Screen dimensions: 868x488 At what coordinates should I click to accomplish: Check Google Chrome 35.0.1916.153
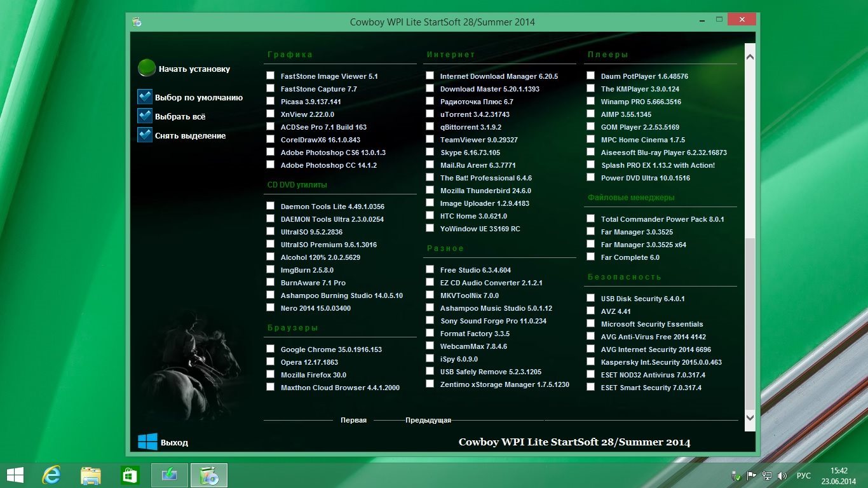pos(271,349)
